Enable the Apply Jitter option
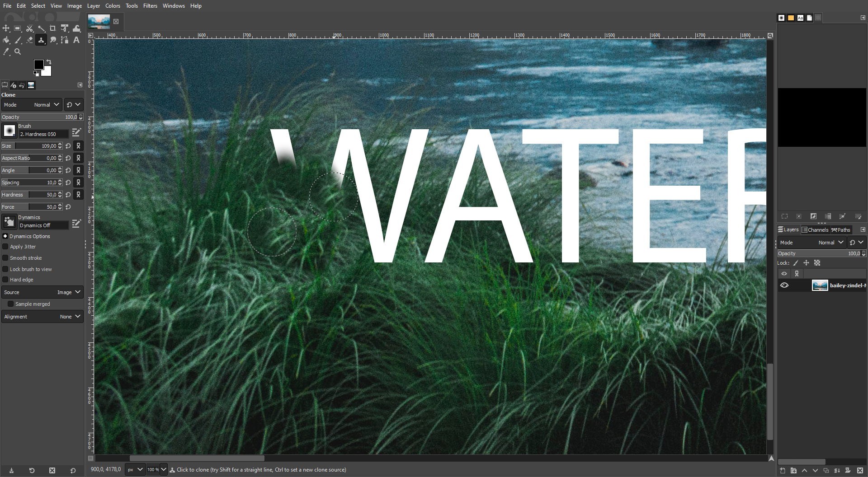The image size is (868, 477). coord(5,247)
